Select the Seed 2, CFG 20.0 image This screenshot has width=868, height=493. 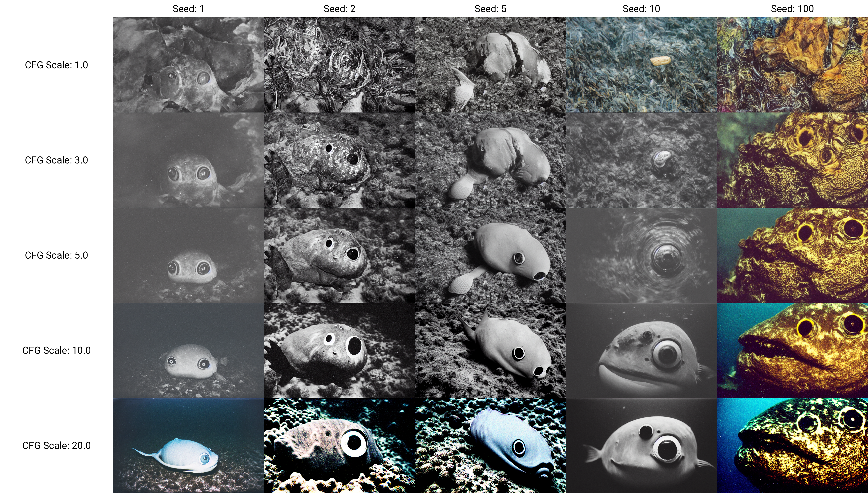[339, 445]
